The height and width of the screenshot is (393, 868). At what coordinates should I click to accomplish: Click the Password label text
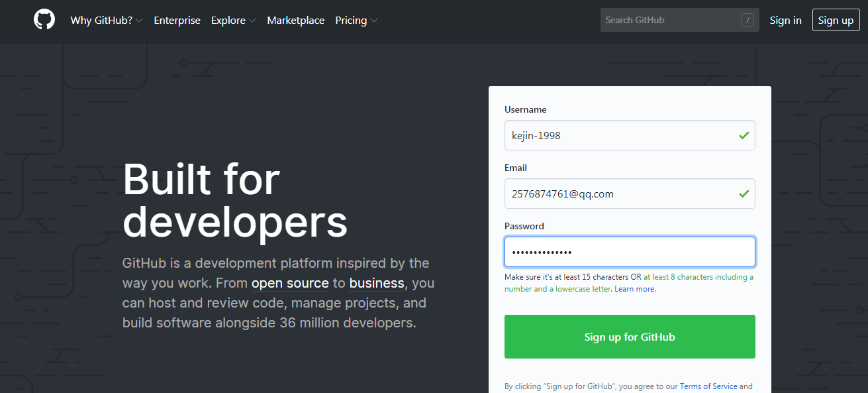click(x=524, y=226)
